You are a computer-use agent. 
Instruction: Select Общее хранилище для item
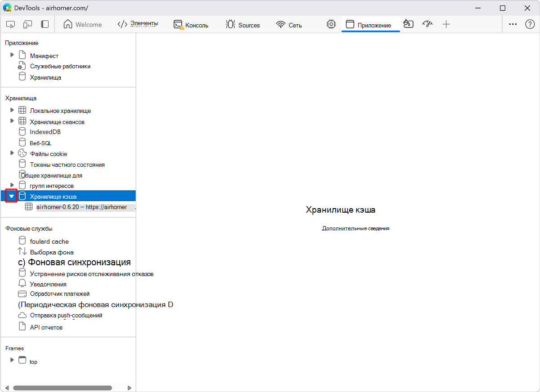(51, 175)
